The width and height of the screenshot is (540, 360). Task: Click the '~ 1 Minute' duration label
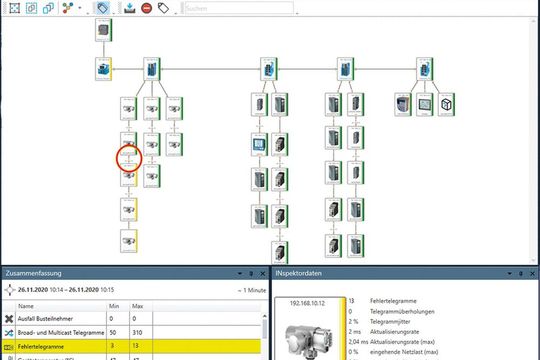252,290
